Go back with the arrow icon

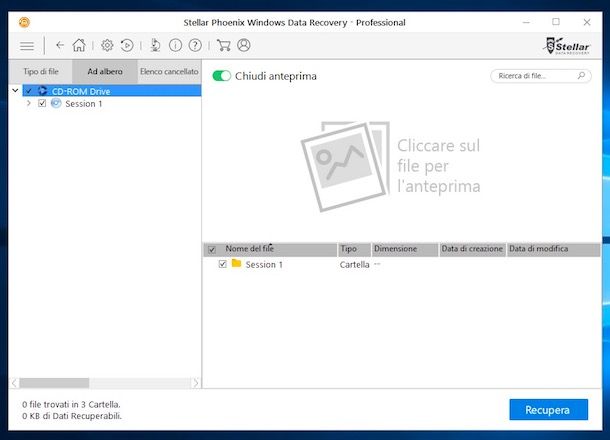click(60, 45)
